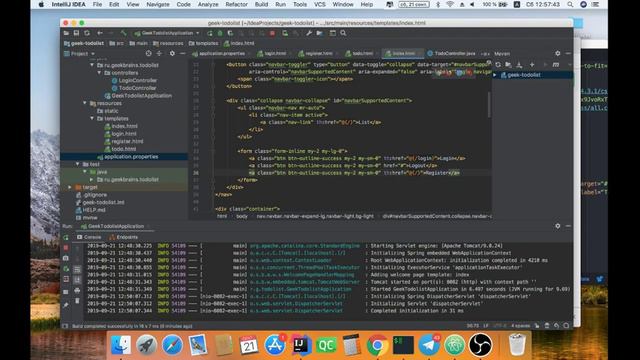640x360 pixels.
Task: Go back with the left arrow toolbar icon
Action: (x=100, y=33)
